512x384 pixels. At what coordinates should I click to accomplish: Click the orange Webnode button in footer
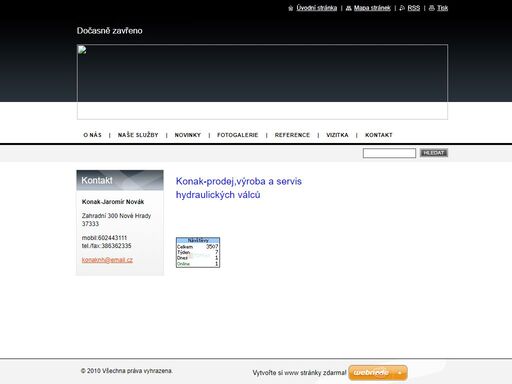[378, 373]
